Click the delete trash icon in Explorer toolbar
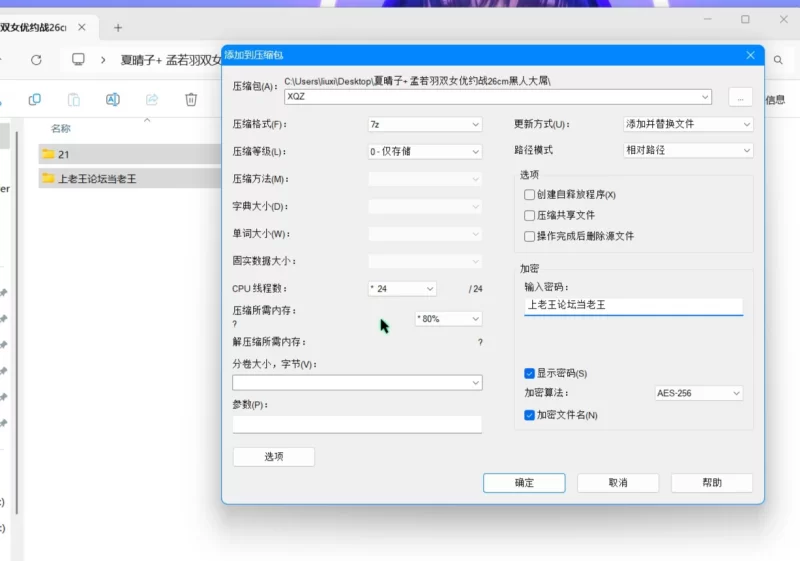This screenshot has width=800, height=561. pos(191,99)
